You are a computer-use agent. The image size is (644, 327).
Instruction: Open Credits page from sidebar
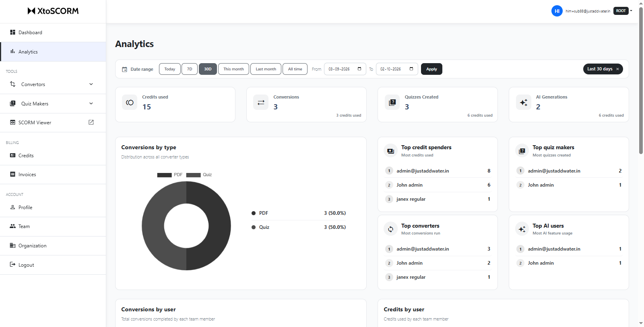pos(53,156)
